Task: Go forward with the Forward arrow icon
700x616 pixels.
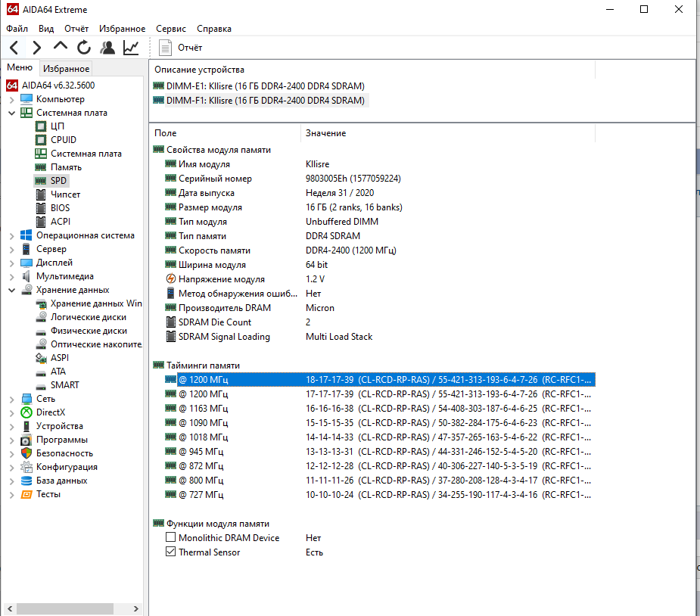Action: coord(37,48)
